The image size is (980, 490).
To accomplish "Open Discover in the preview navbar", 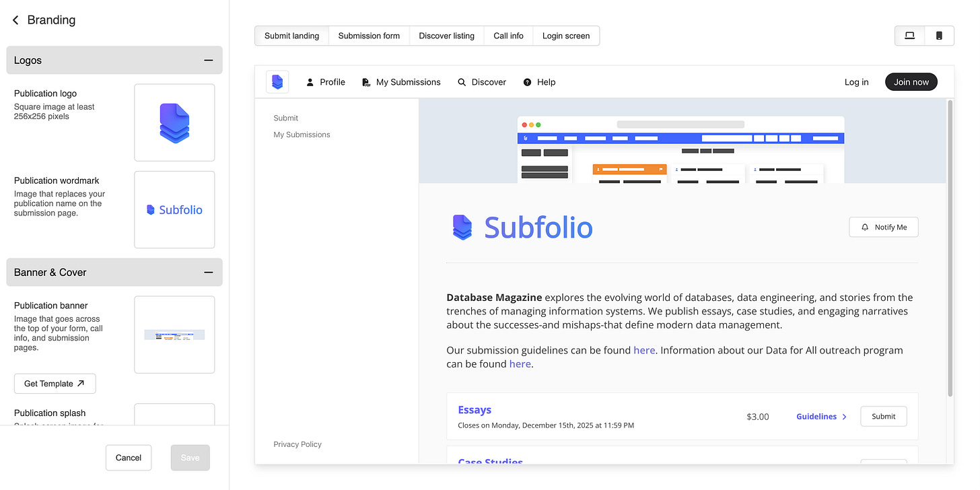I will pos(482,82).
